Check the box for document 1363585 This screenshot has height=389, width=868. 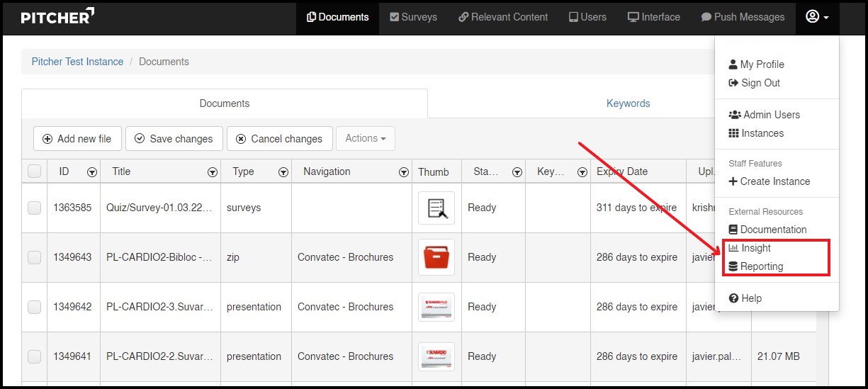(x=34, y=208)
